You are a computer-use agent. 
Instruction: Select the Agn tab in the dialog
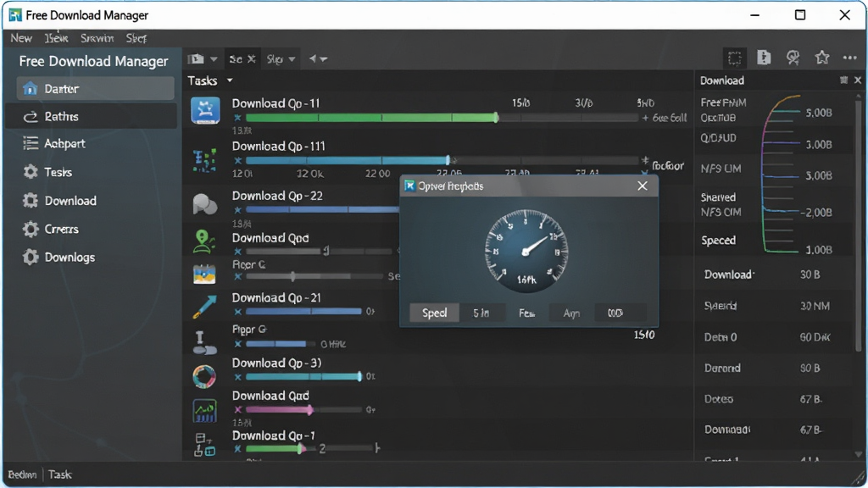click(571, 313)
